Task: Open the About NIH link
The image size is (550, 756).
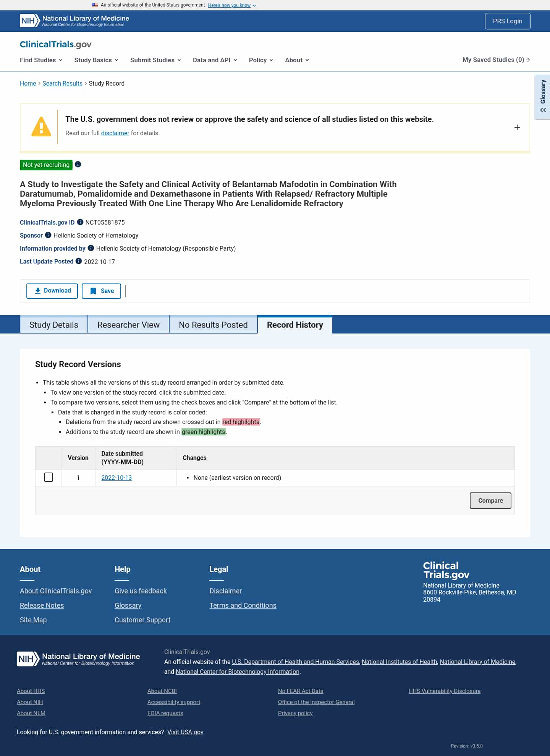Action: 30,702
